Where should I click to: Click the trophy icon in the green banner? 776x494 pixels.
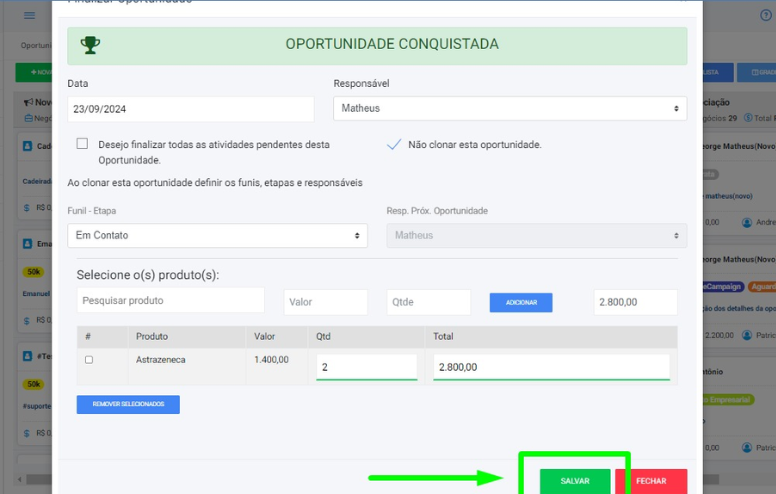(x=90, y=45)
